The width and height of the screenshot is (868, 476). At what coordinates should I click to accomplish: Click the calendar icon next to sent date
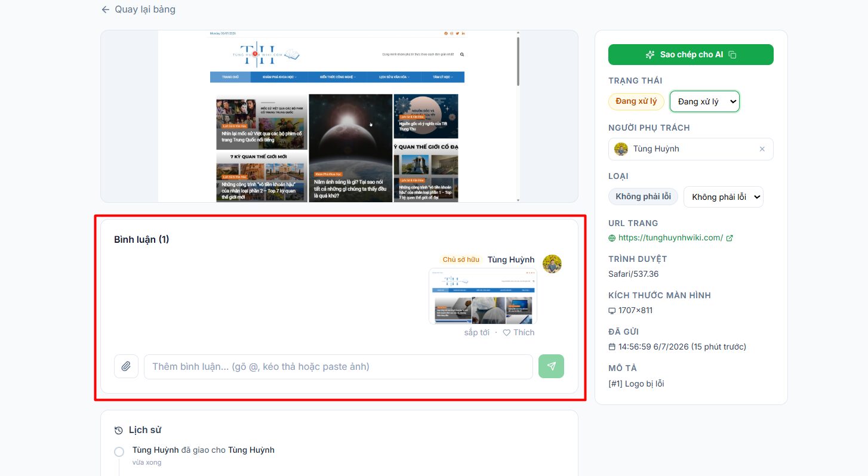coord(612,347)
